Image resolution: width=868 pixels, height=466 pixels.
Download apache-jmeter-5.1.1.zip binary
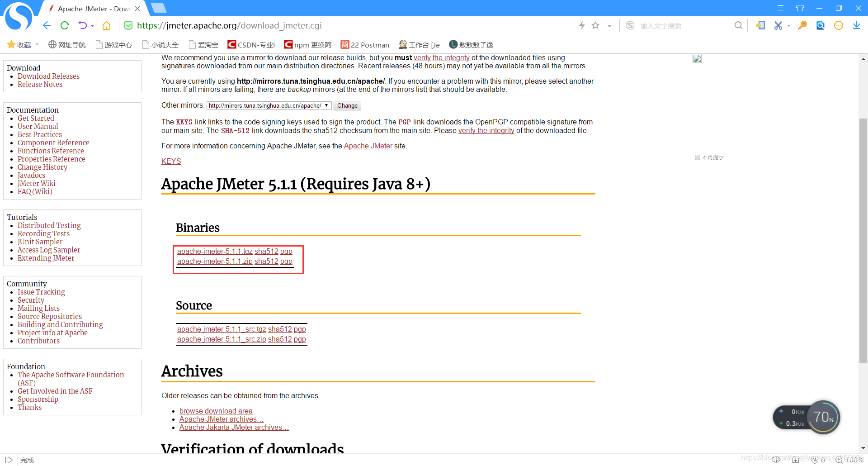click(x=215, y=261)
